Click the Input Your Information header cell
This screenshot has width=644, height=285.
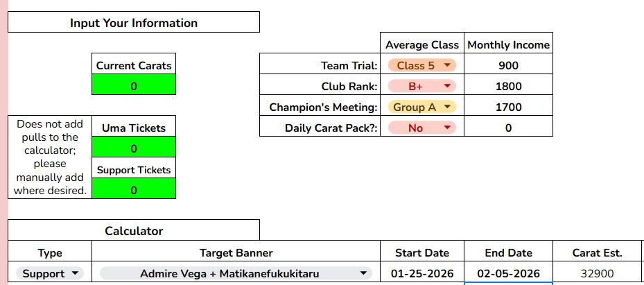[x=134, y=23]
